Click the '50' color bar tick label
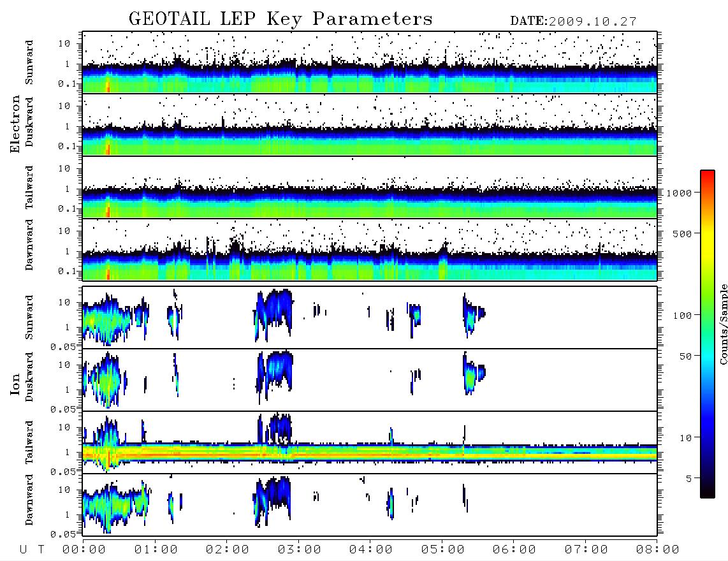This screenshot has width=728, height=561. [686, 356]
